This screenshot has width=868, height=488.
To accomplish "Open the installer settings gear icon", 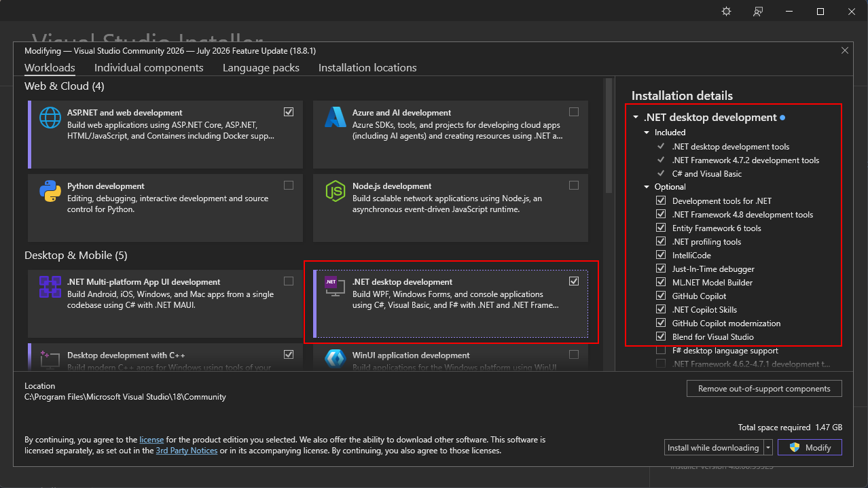I will (x=726, y=12).
